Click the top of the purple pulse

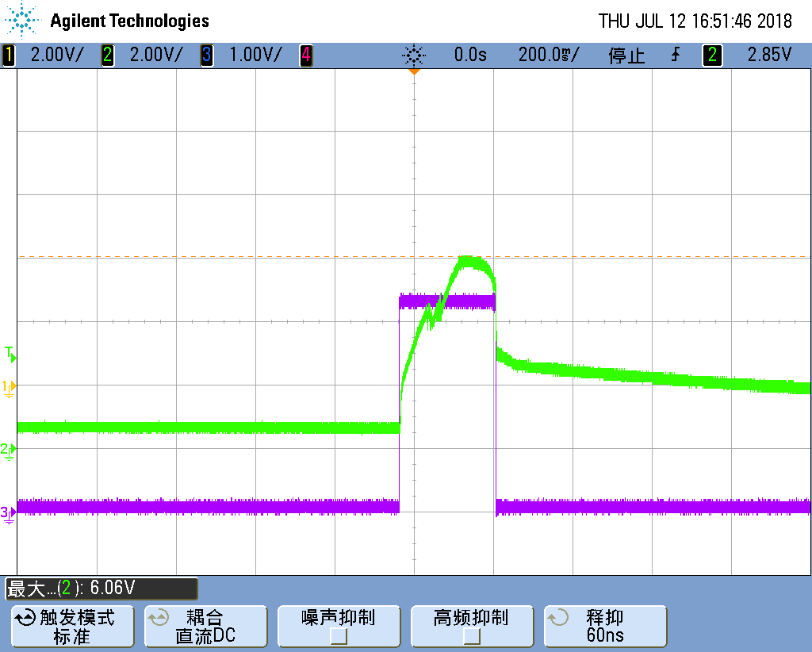coord(447,301)
